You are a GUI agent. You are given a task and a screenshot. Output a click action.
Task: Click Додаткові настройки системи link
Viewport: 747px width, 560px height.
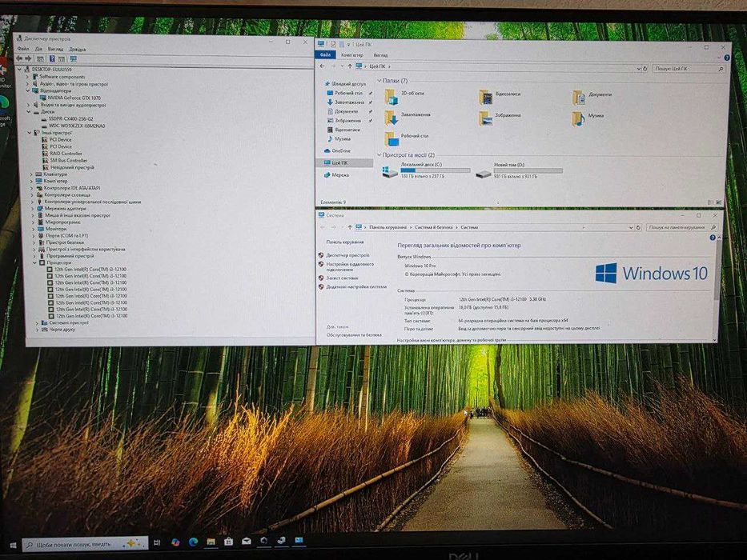(356, 287)
